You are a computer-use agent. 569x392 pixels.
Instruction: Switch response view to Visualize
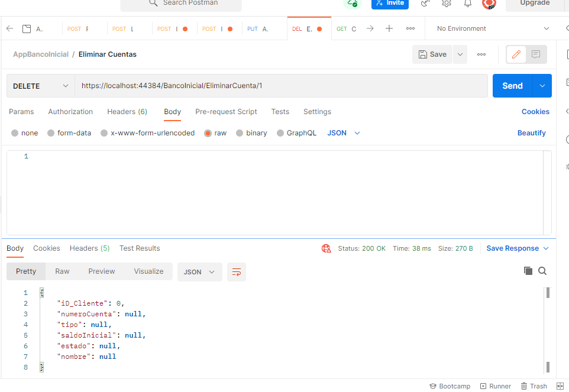149,271
